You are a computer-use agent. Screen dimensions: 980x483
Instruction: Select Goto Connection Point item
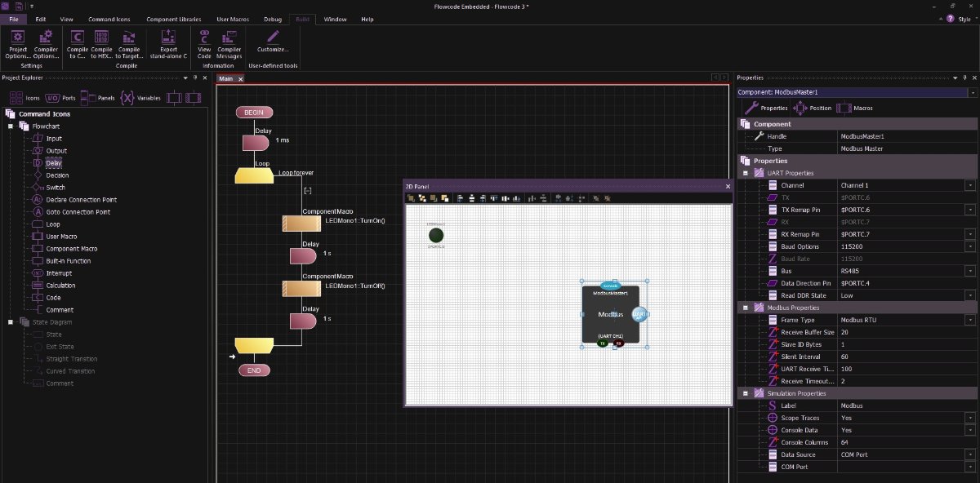point(71,212)
